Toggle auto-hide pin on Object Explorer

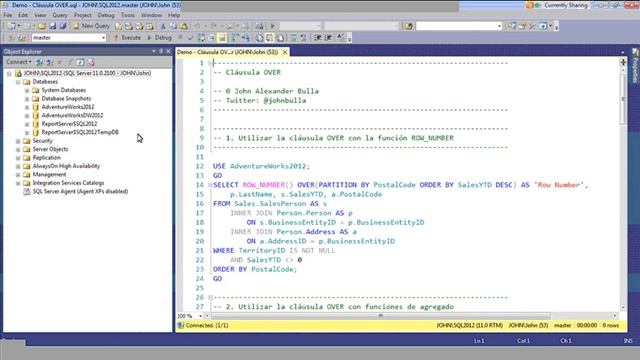tap(161, 51)
